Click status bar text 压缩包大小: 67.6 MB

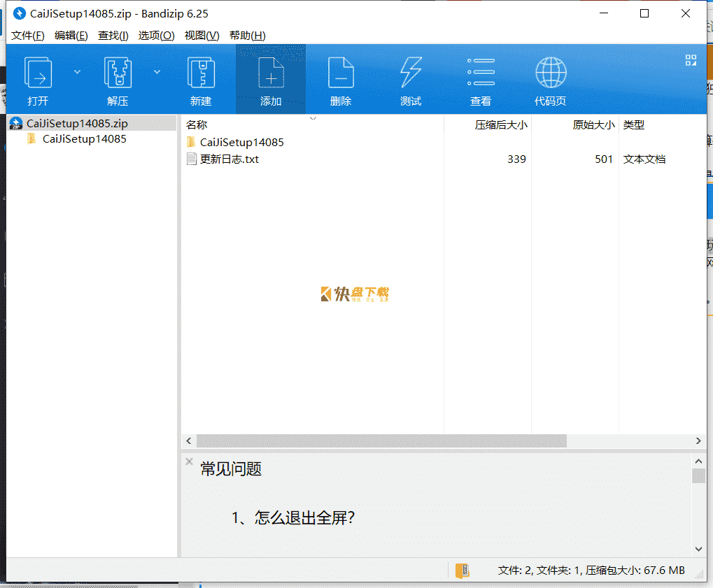coord(635,571)
